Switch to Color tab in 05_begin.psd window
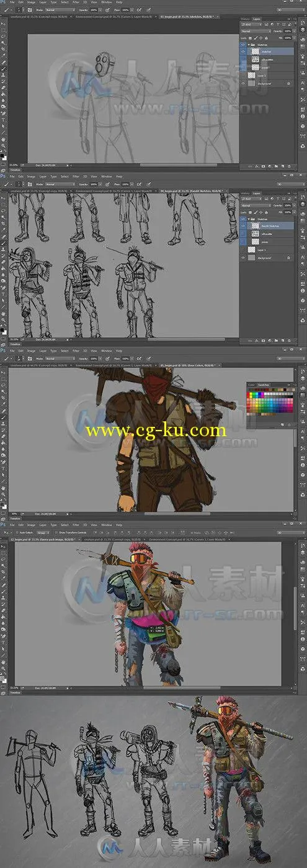This screenshot has width=307, height=868. (x=251, y=385)
